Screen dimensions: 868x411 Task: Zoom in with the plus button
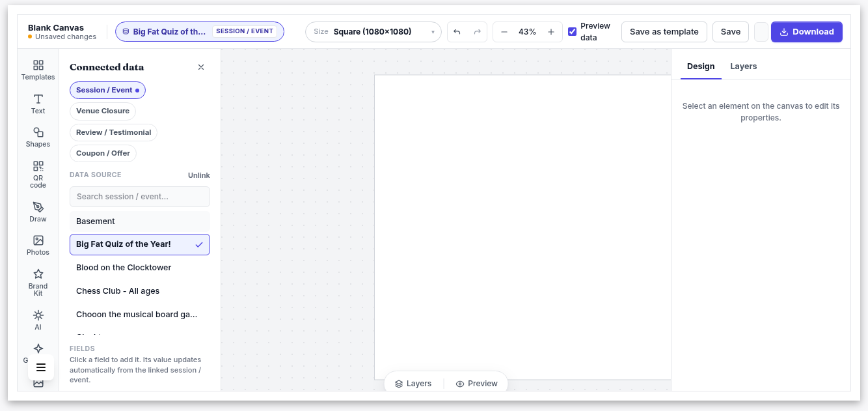click(x=551, y=32)
